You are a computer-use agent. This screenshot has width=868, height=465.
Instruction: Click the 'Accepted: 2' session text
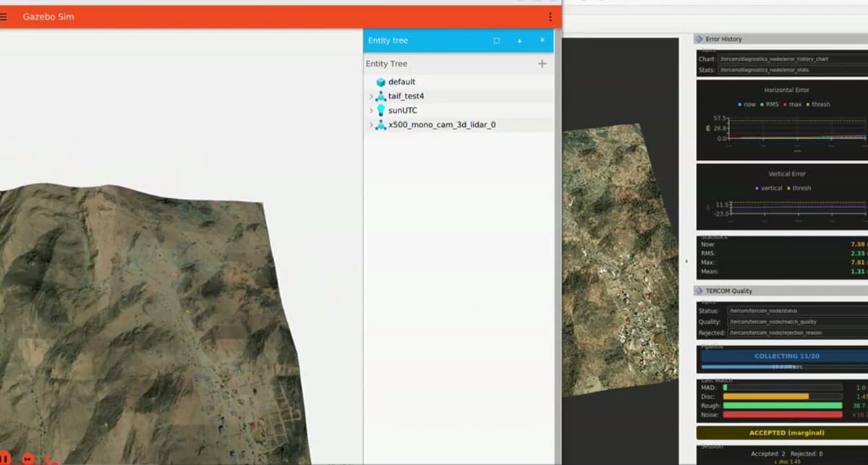point(768,453)
